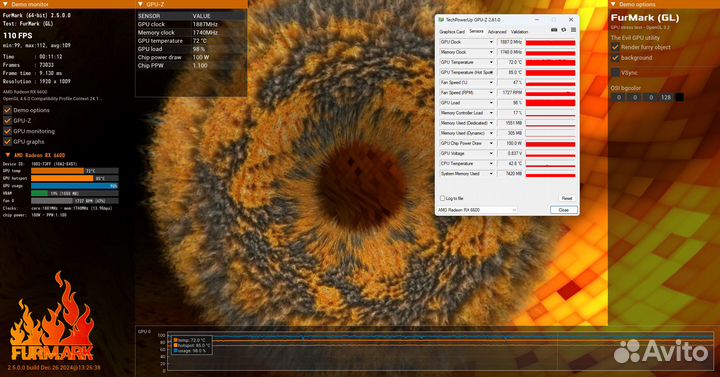Open AMD Radeon RX 6600 device selector
The height and width of the screenshot is (377, 720).
pyautogui.click(x=477, y=210)
